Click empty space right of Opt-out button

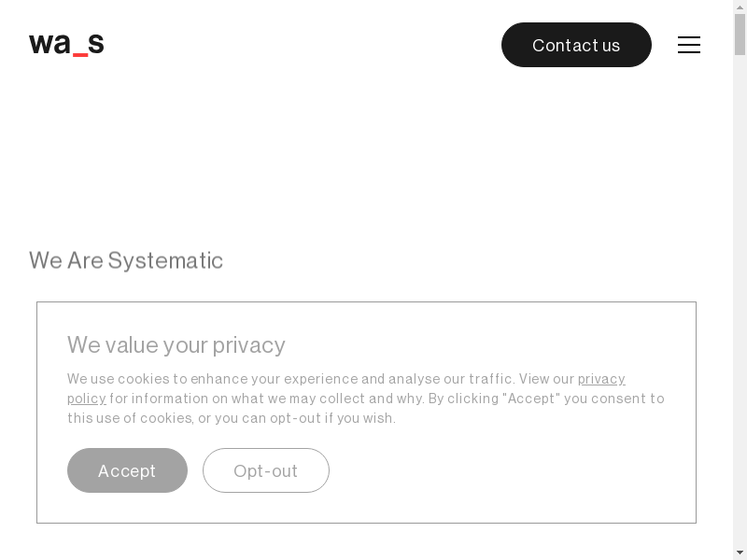tap(504, 470)
